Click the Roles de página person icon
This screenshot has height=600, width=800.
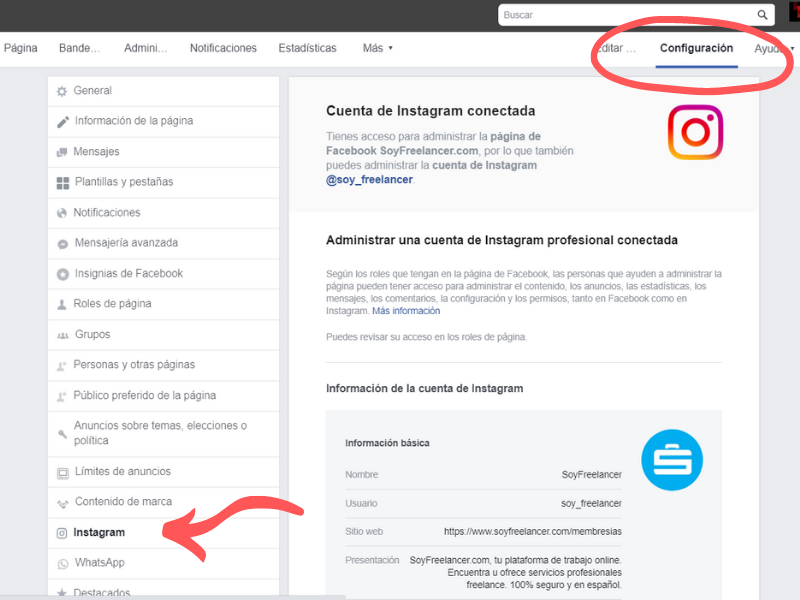pos(62,305)
